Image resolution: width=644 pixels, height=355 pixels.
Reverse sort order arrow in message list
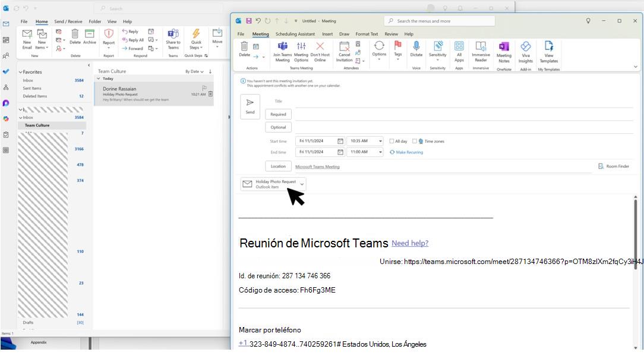pyautogui.click(x=210, y=71)
